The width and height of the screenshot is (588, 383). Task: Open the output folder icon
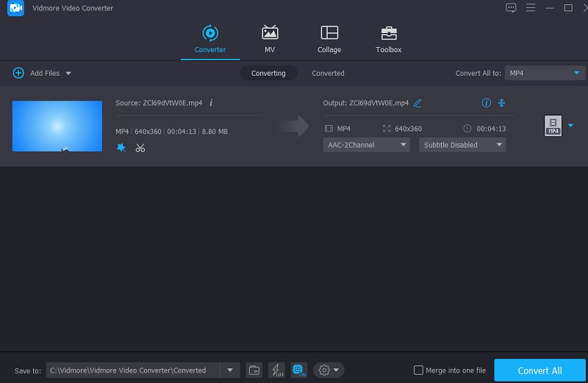pos(254,371)
